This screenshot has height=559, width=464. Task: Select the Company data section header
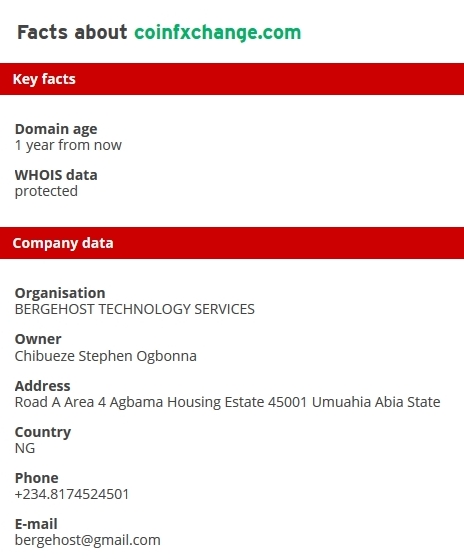(232, 243)
